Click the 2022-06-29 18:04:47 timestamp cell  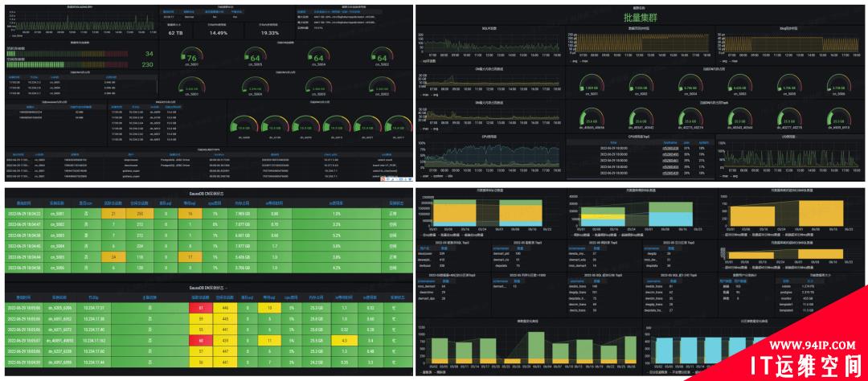[x=24, y=224]
